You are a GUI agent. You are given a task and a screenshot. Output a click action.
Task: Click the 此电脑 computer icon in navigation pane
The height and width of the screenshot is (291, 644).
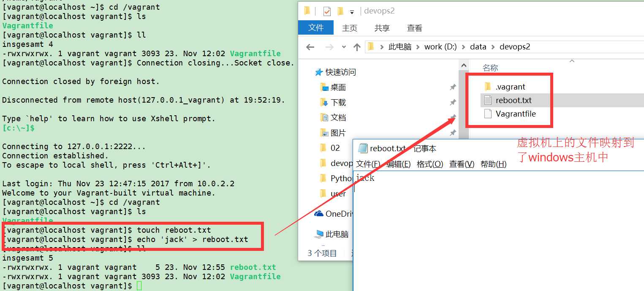pyautogui.click(x=319, y=234)
